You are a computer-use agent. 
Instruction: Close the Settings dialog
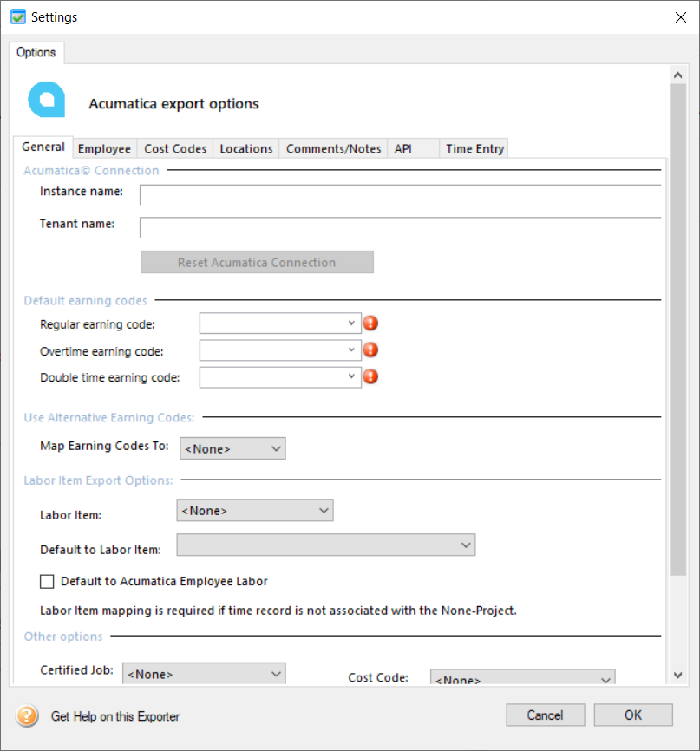pos(680,17)
